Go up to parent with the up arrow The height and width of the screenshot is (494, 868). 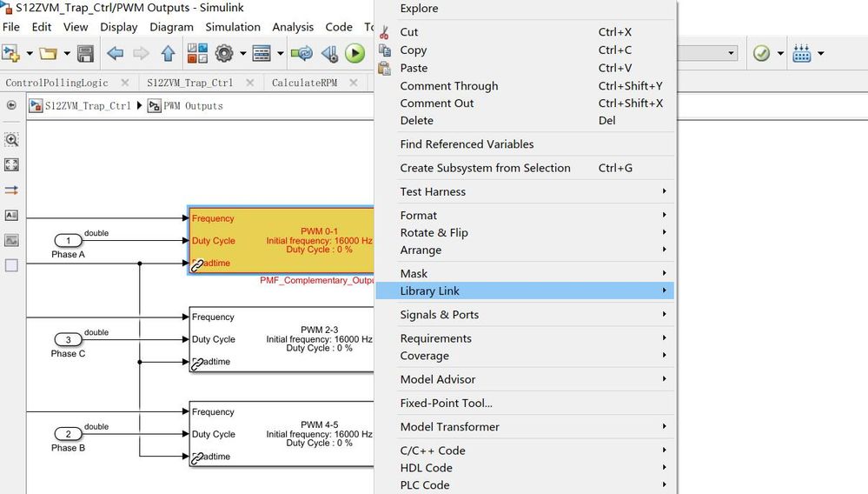pos(168,54)
